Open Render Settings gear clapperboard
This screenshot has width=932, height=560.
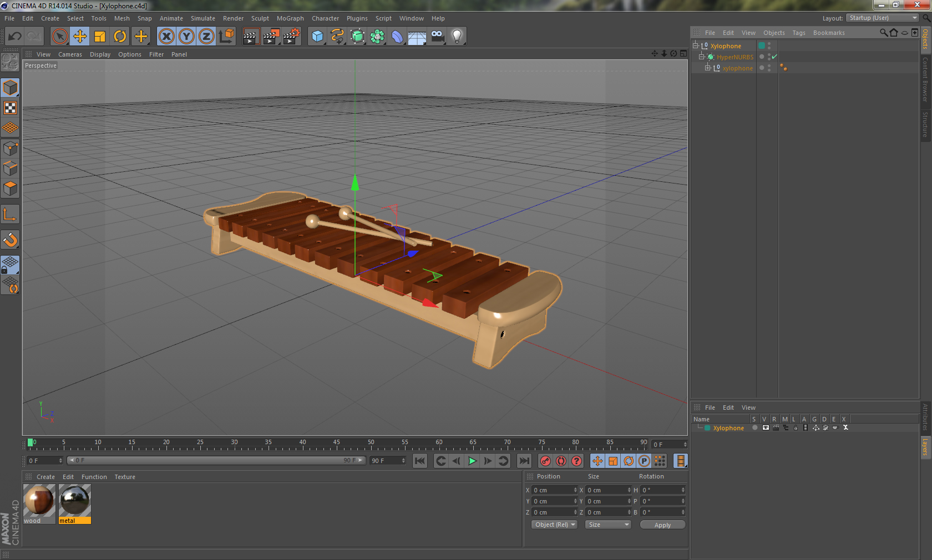pyautogui.click(x=292, y=37)
